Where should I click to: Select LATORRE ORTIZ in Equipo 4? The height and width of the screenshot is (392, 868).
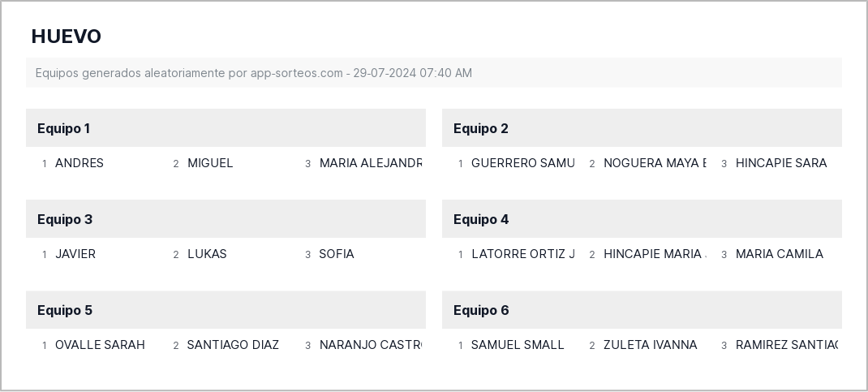point(522,254)
